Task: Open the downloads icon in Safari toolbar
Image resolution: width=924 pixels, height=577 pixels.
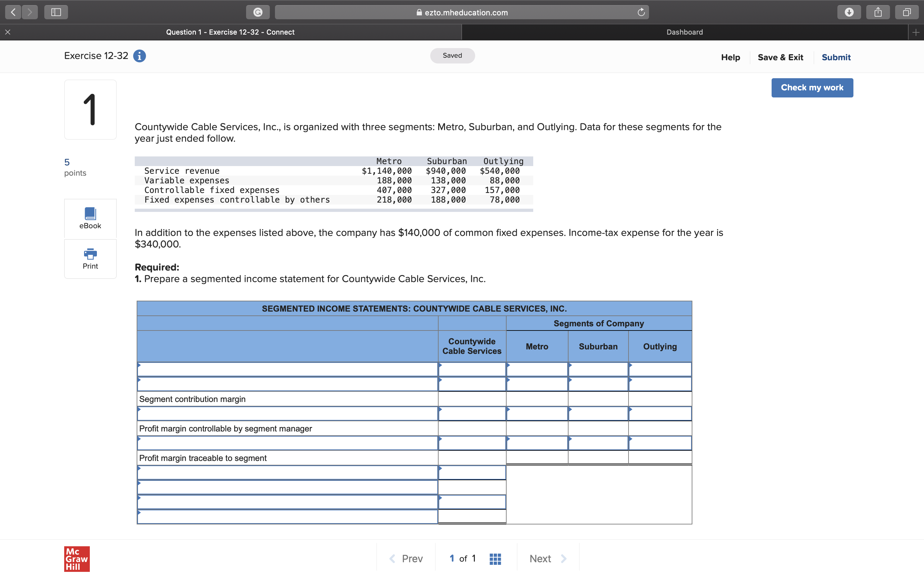Action: 849,12
